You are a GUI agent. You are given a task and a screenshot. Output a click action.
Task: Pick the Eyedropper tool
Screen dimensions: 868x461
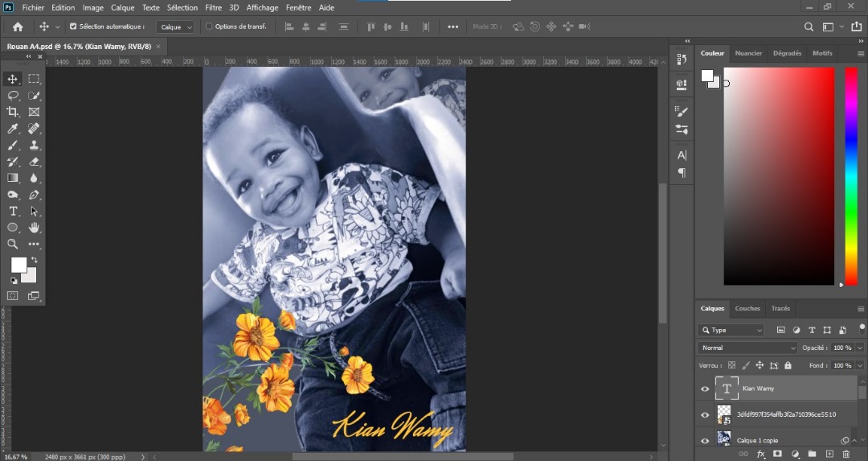[x=13, y=129]
